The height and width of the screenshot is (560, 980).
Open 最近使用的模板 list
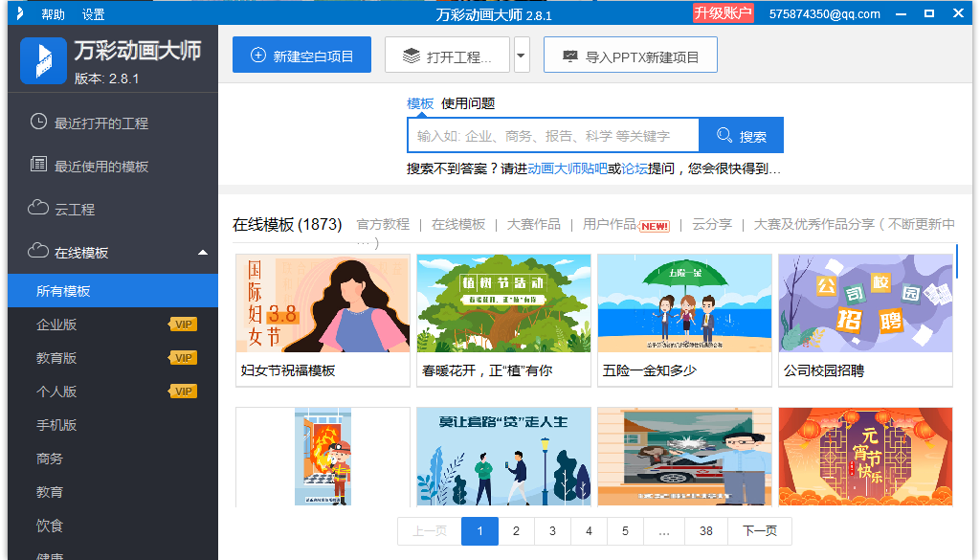[x=100, y=167]
